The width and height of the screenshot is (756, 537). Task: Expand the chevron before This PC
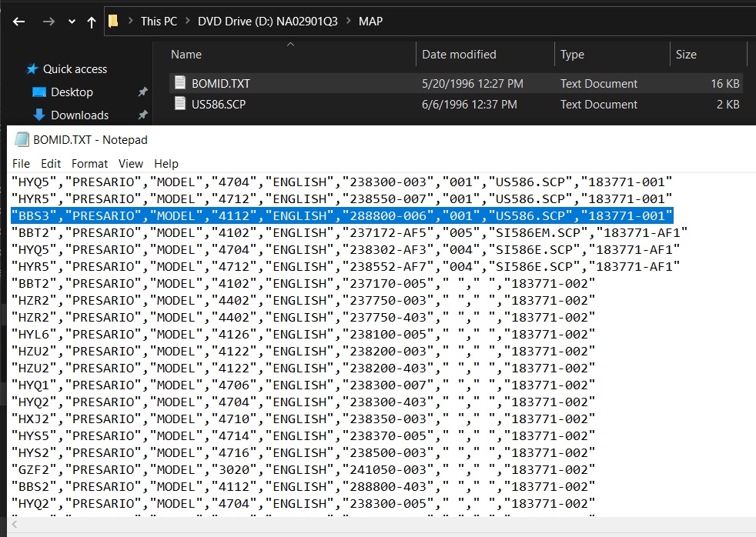(x=130, y=22)
